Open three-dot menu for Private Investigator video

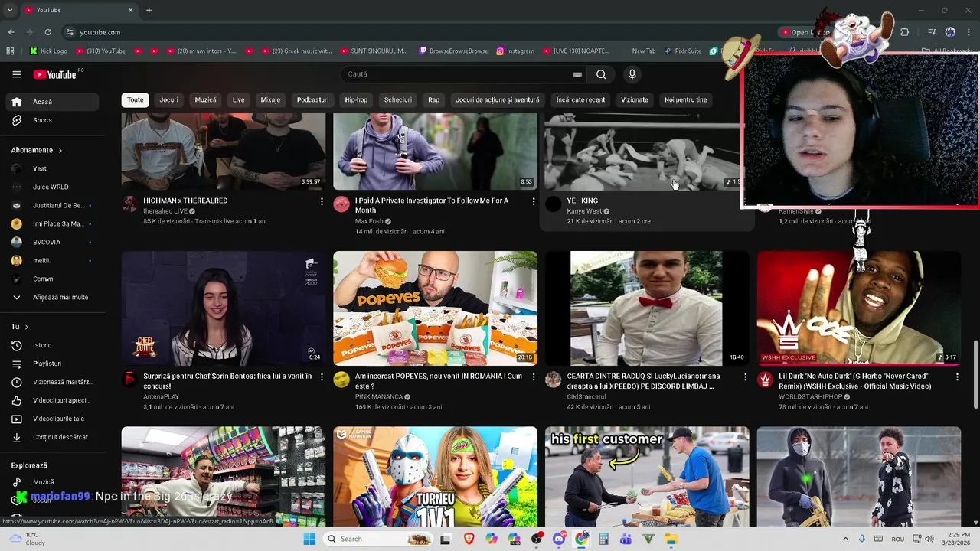tap(534, 201)
